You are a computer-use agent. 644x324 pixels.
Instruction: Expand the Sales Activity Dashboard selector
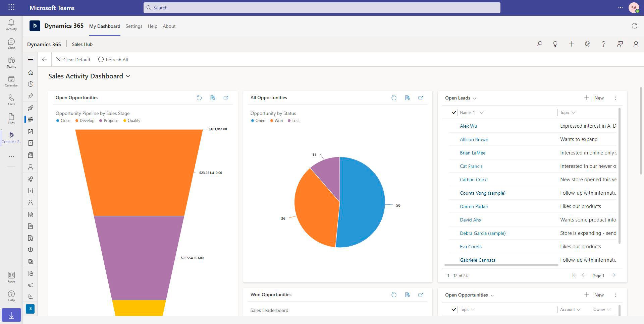(x=128, y=76)
